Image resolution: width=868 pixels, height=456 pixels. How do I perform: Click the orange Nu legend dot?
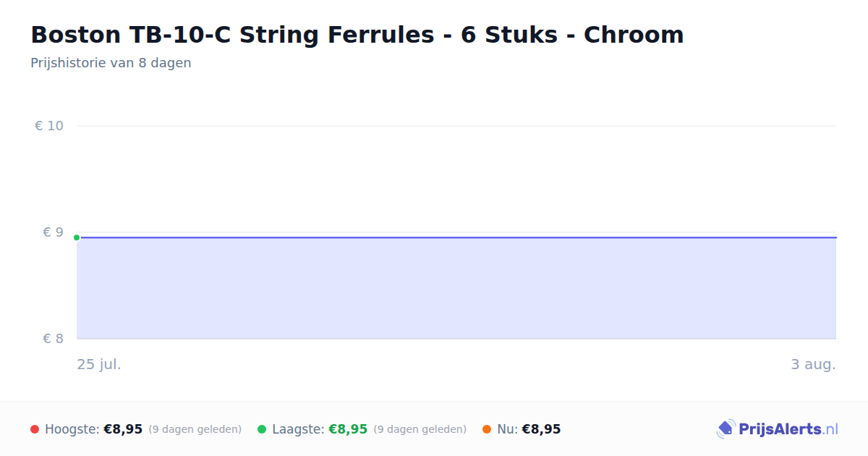point(487,429)
